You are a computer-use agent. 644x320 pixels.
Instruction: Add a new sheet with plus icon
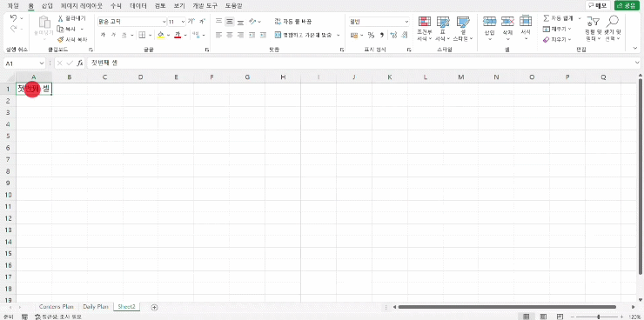154,307
